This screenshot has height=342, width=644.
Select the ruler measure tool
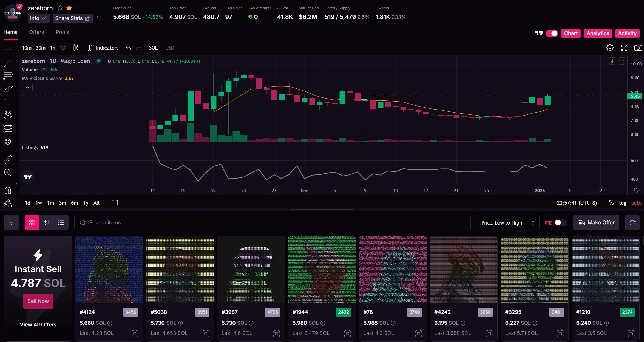8,159
